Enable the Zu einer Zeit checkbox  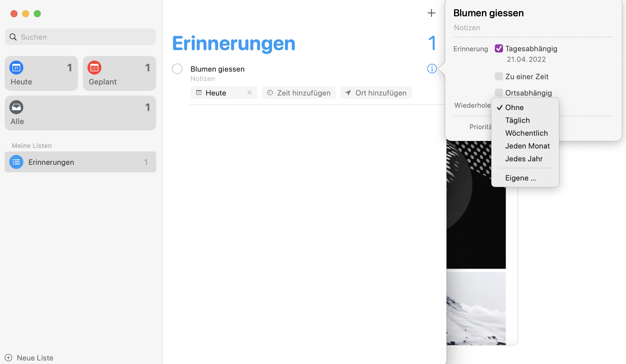499,77
